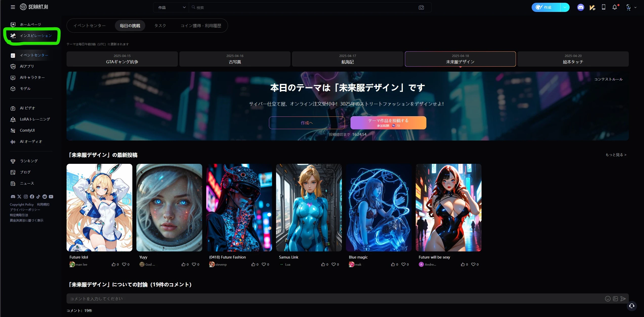The height and width of the screenshot is (317, 644).
Task: Click the テーマ作品を投稿する button
Action: pos(388,123)
